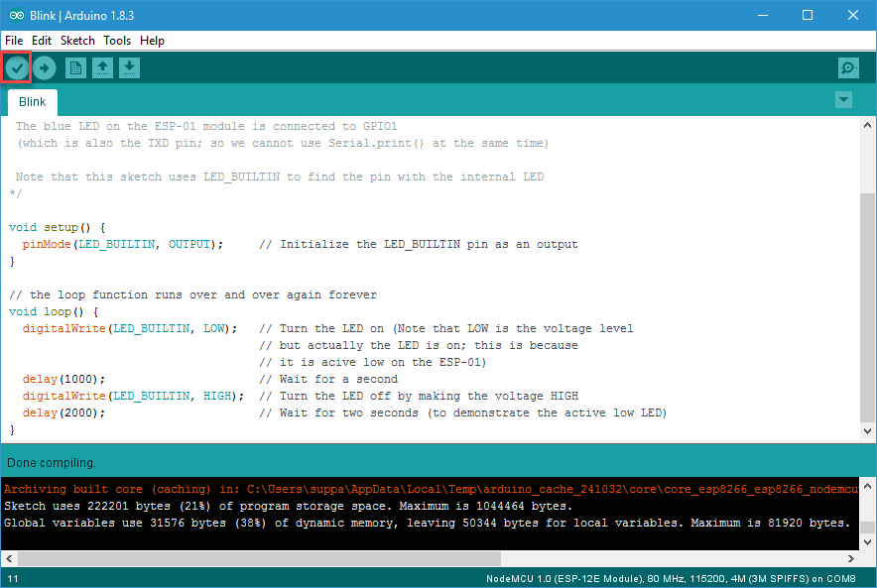Click the editor vertical scrollbar thumb
The height and width of the screenshot is (588, 877).
tap(867, 306)
